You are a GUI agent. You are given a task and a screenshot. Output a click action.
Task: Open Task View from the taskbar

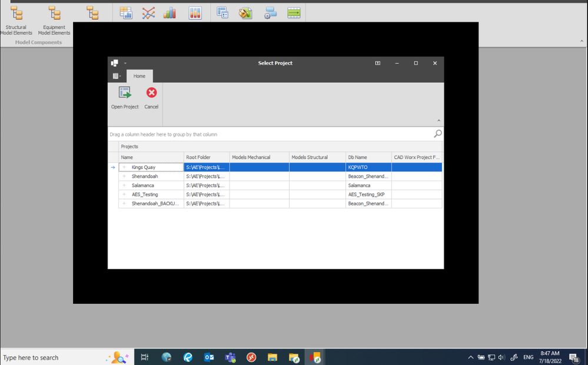click(145, 357)
